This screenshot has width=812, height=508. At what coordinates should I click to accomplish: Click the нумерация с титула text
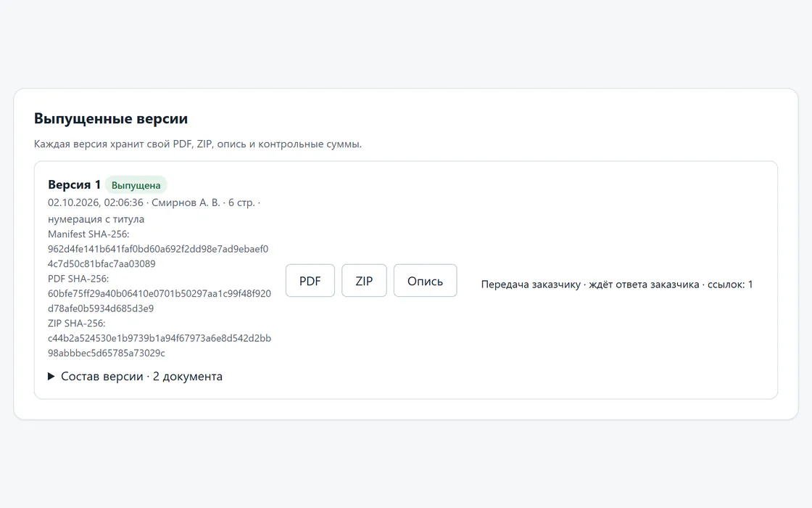point(96,218)
